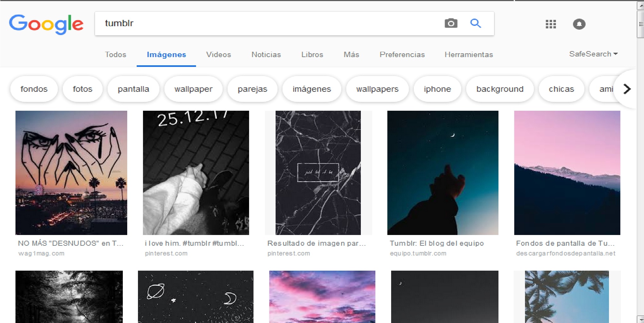Visit wag1mag.com source link
Screen dimensions: 644x323
point(41,253)
